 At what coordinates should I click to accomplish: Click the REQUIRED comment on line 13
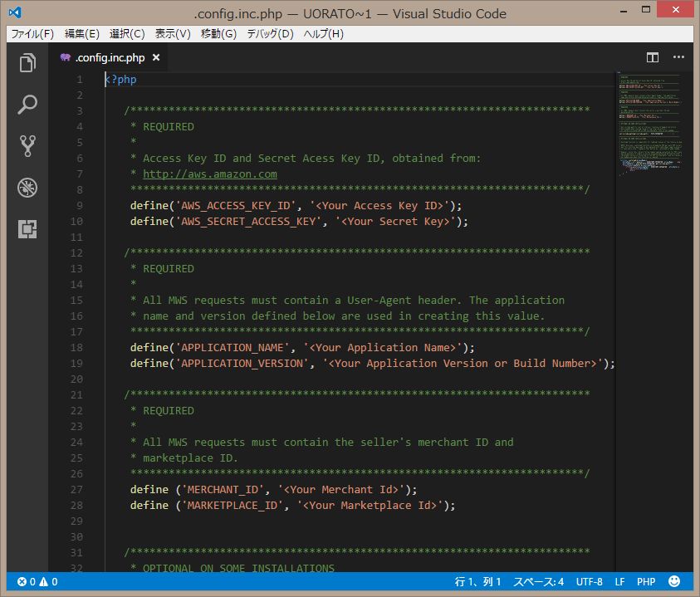click(x=169, y=268)
